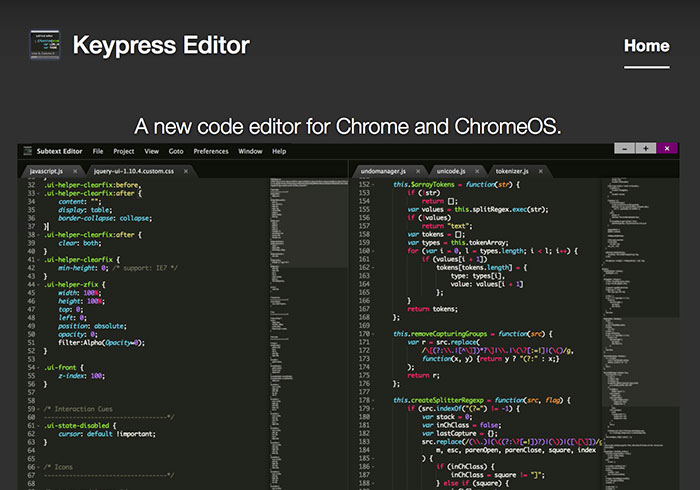Click line number 37 in left gutter
Viewport: 700px width, 490px height.
tap(31, 227)
